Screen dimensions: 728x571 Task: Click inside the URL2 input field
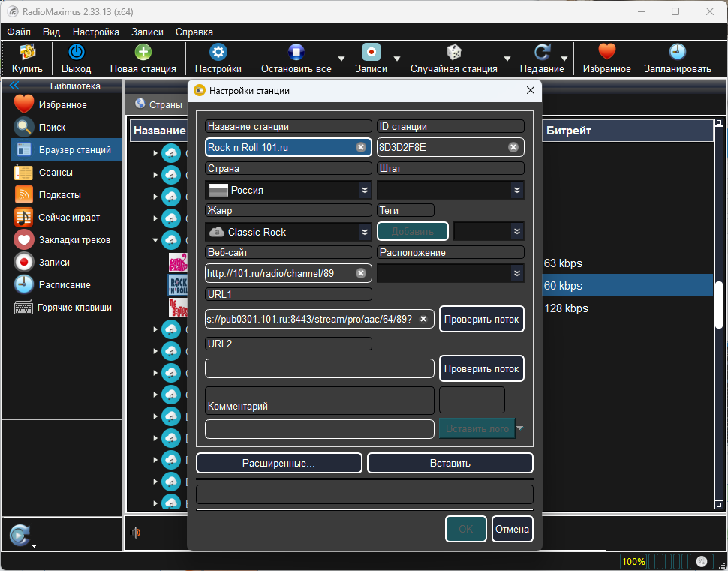pos(320,368)
